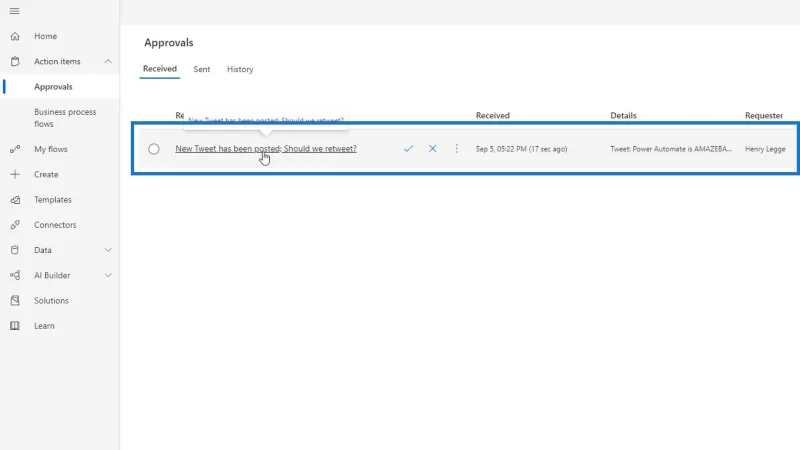
Task: Toggle the hamburger navigation menu
Action: click(x=14, y=11)
